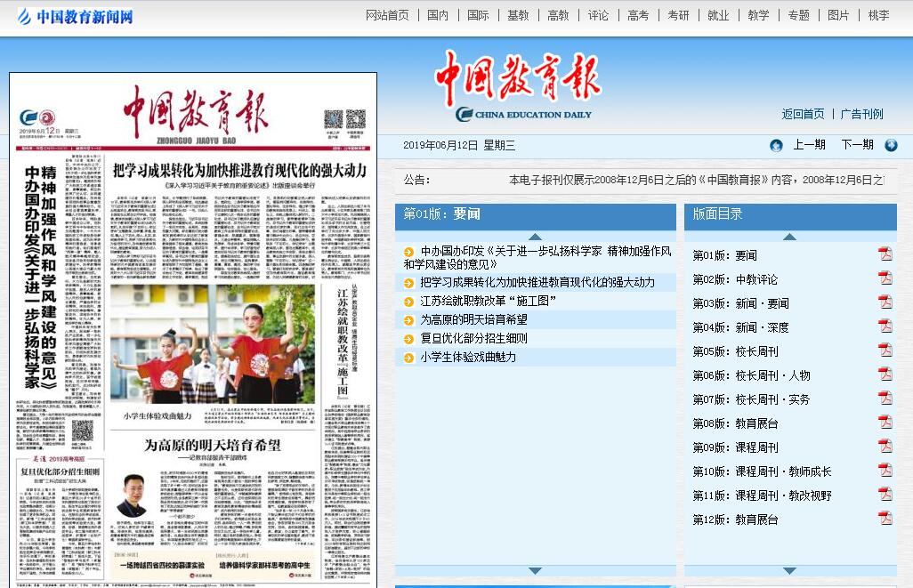Open PDF icon for 第07版 校长周刊·实务
This screenshot has width=913, height=588.
[885, 398]
